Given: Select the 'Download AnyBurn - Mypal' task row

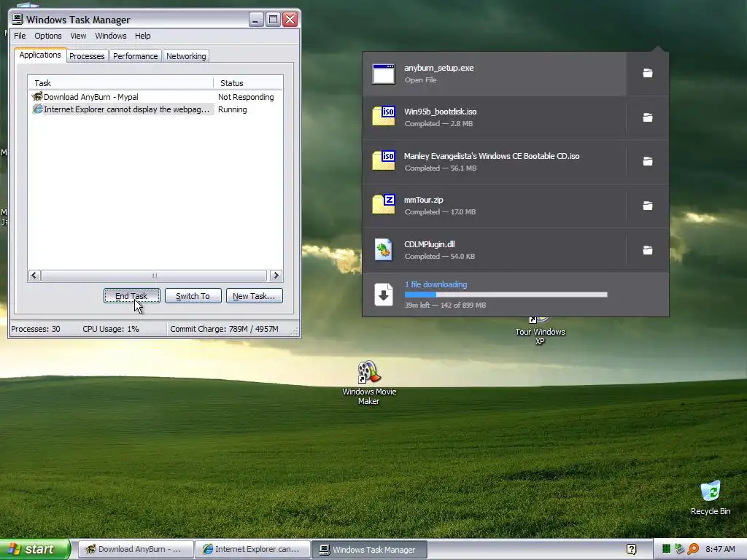Looking at the screenshot, I should point(155,97).
